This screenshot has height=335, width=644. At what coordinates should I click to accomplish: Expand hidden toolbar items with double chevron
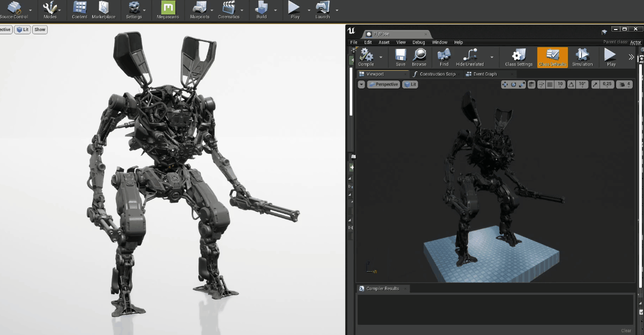click(631, 56)
